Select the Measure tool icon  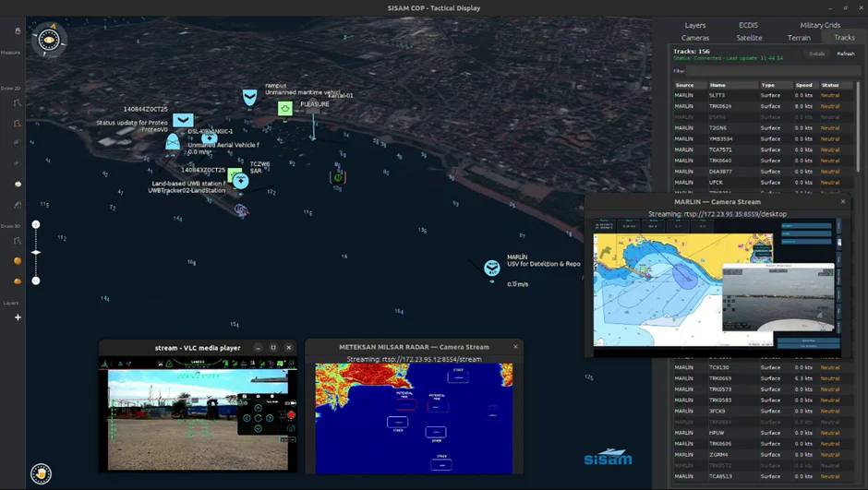[x=18, y=31]
